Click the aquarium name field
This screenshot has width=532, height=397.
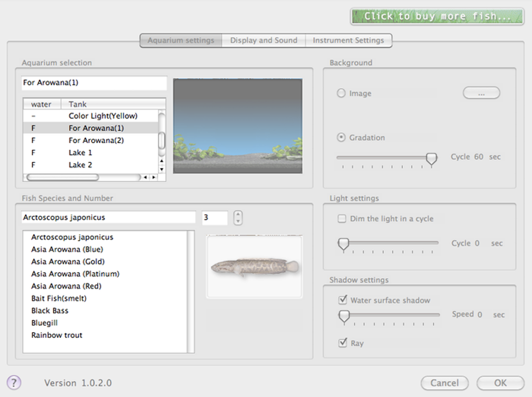tap(94, 83)
